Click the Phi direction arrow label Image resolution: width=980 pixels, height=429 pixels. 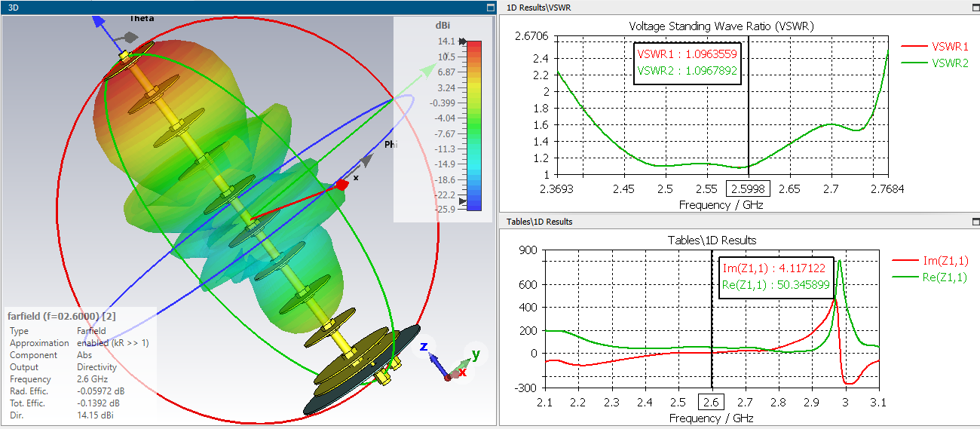tap(390, 144)
